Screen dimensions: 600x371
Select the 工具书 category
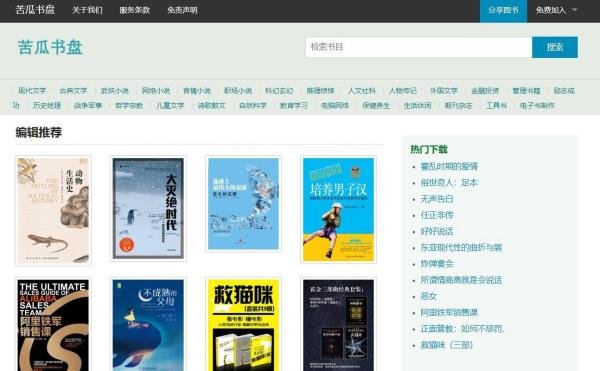tap(496, 105)
